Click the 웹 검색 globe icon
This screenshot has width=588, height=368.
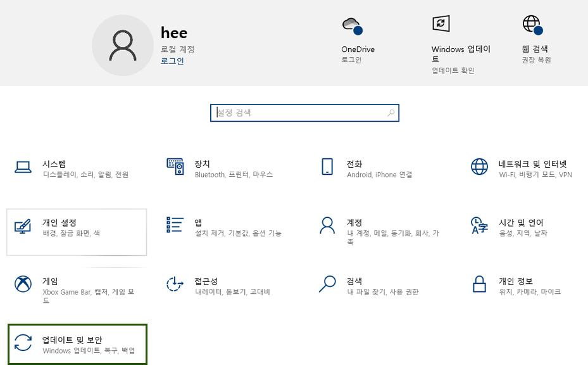[x=533, y=25]
